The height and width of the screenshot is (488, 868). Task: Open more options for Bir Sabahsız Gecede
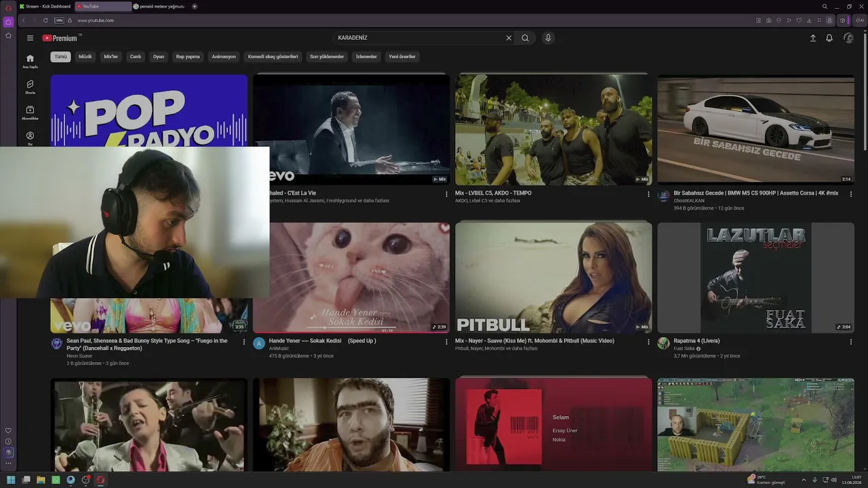[x=851, y=194]
